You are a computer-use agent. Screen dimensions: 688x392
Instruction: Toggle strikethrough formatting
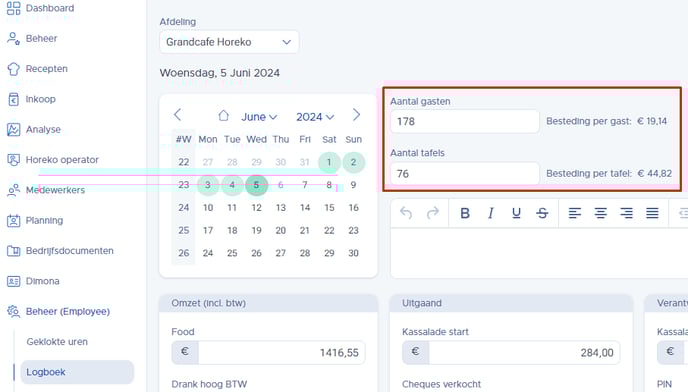coord(542,213)
